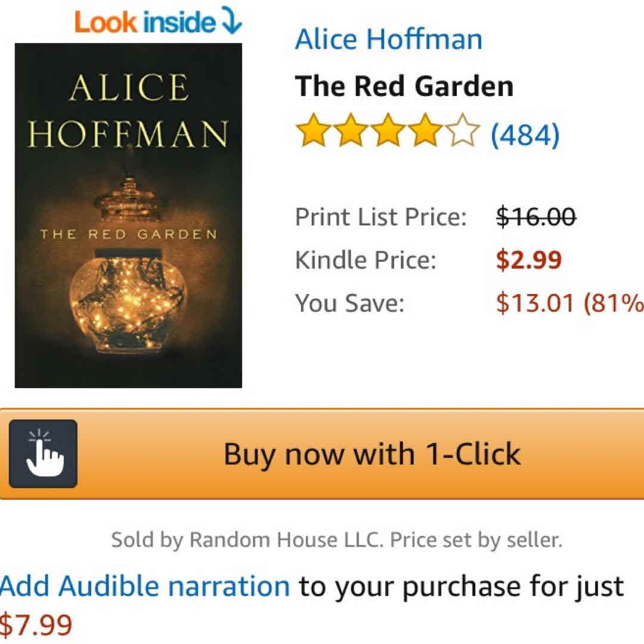
Task: Tap the 1-Click pointing hand icon
Action: [x=43, y=454]
